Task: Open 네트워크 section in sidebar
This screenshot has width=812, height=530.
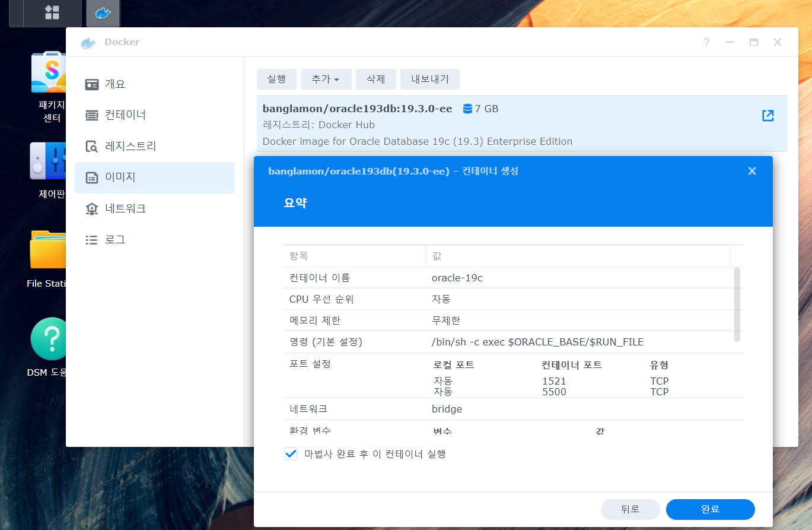Action: pyautogui.click(x=155, y=208)
